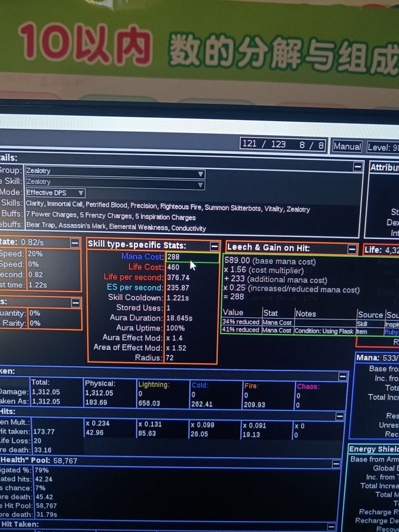Click the Aura Effect Mod value
This screenshot has width=399, height=532.
(x=176, y=338)
